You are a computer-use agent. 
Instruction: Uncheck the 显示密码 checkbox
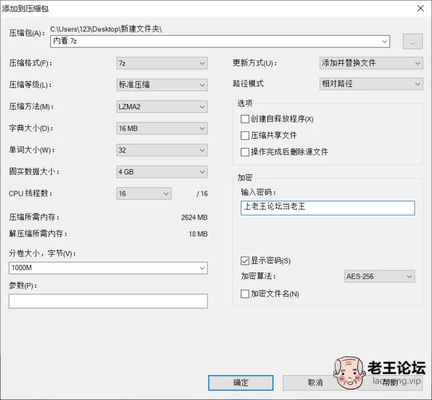245,260
